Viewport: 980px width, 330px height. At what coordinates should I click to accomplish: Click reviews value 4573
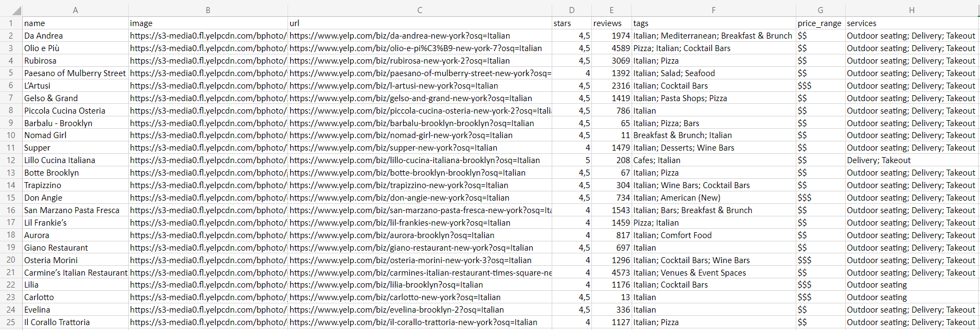(x=611, y=273)
